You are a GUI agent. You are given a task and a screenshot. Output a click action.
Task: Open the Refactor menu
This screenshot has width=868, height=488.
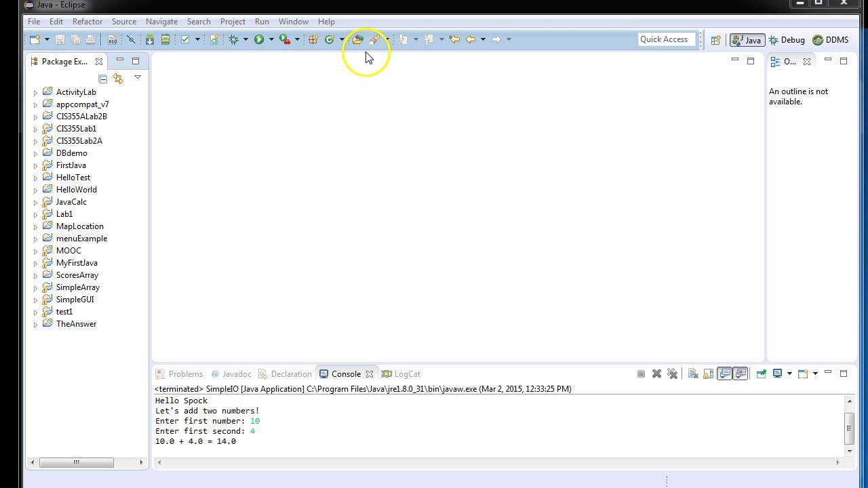click(x=87, y=22)
